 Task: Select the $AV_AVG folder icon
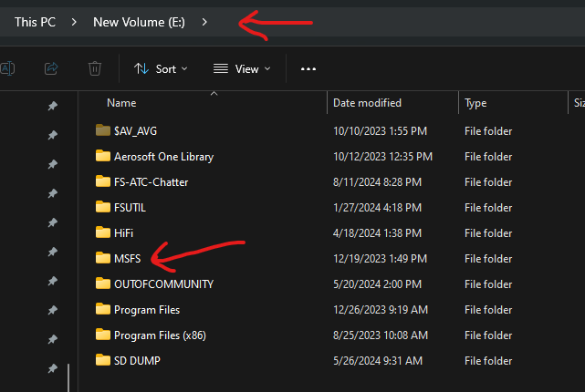pos(102,130)
